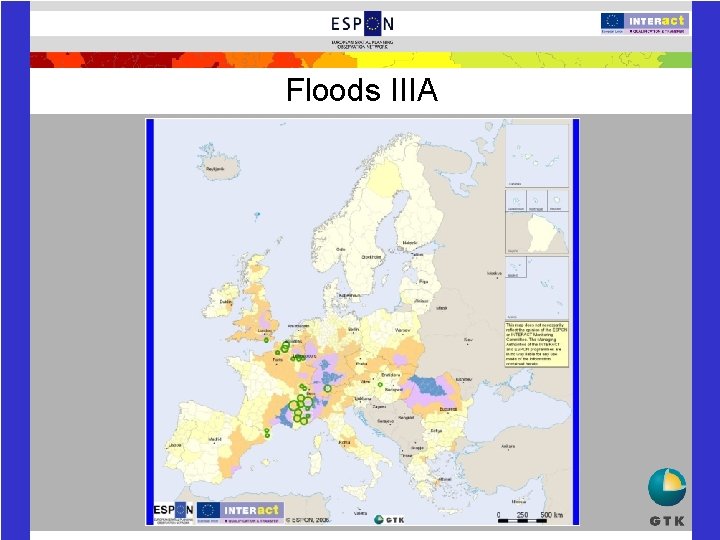Click the Açores inset map

click(537, 288)
